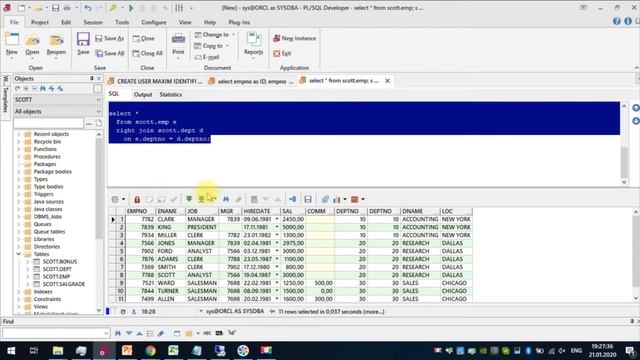Image resolution: width=640 pixels, height=360 pixels.
Task: Open the SCOTT user dropdown
Action: coord(98,100)
